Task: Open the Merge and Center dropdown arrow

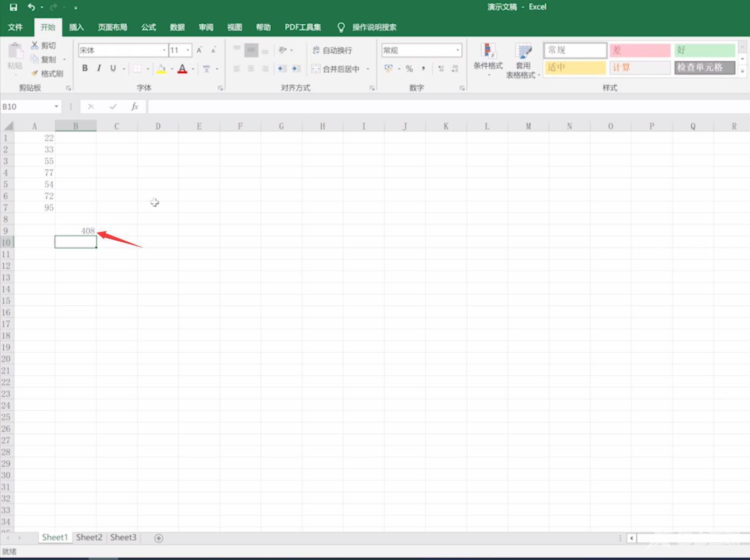Action: (x=368, y=69)
